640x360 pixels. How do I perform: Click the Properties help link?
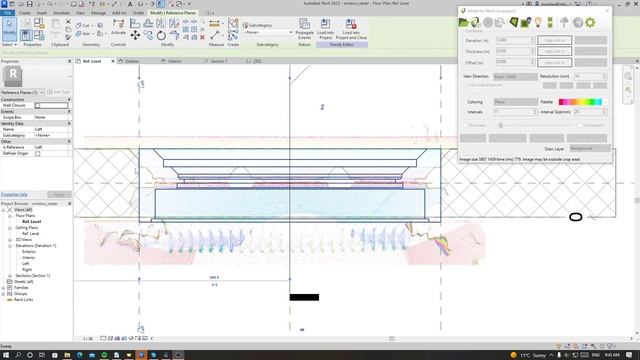coord(14,195)
